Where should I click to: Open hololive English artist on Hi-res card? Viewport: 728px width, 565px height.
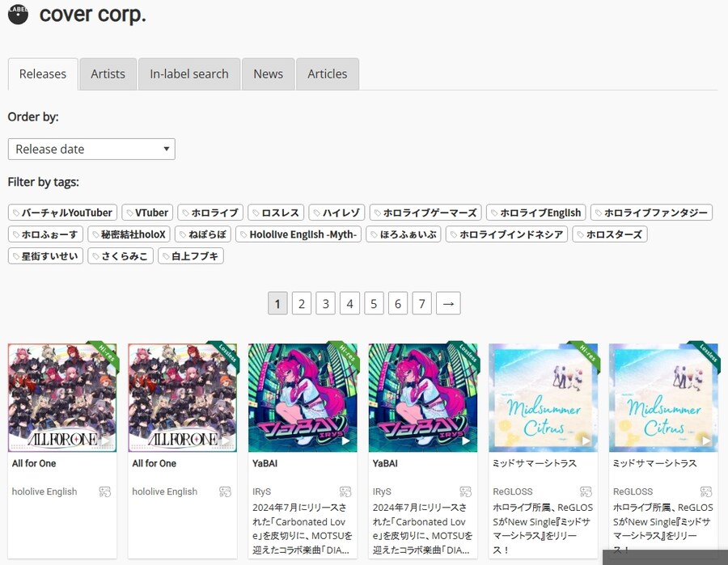[44, 491]
